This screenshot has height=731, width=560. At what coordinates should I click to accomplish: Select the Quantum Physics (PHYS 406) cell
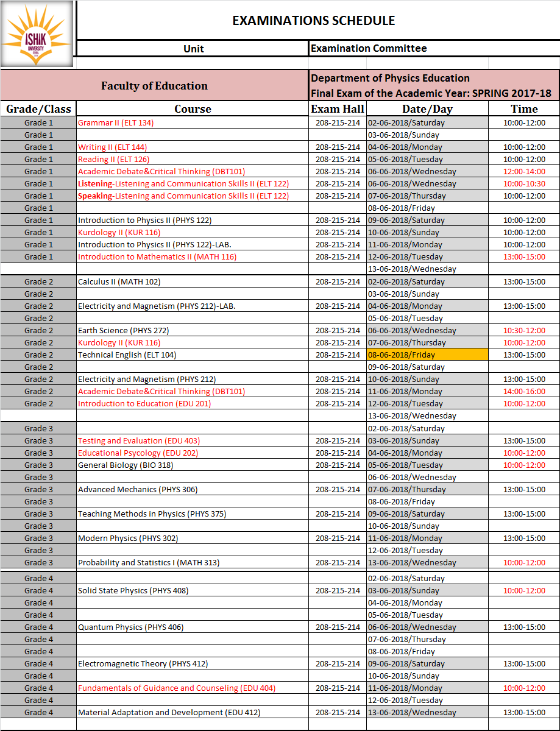(130, 627)
